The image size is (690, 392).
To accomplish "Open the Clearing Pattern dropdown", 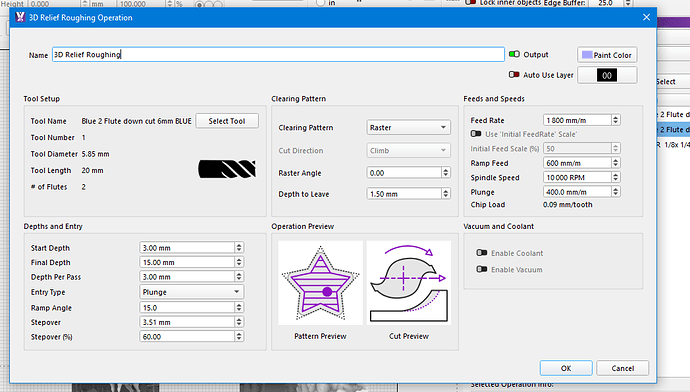I will (x=408, y=128).
